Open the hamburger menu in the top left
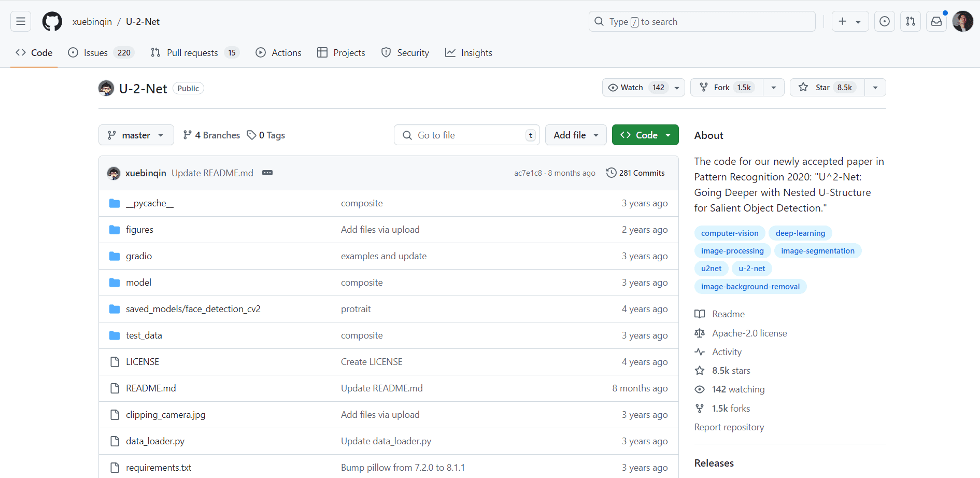 [x=20, y=21]
